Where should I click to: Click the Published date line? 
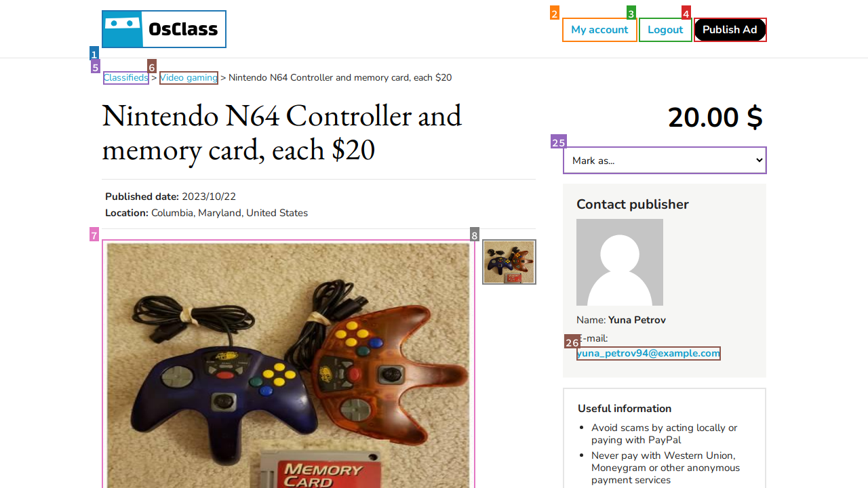(170, 197)
